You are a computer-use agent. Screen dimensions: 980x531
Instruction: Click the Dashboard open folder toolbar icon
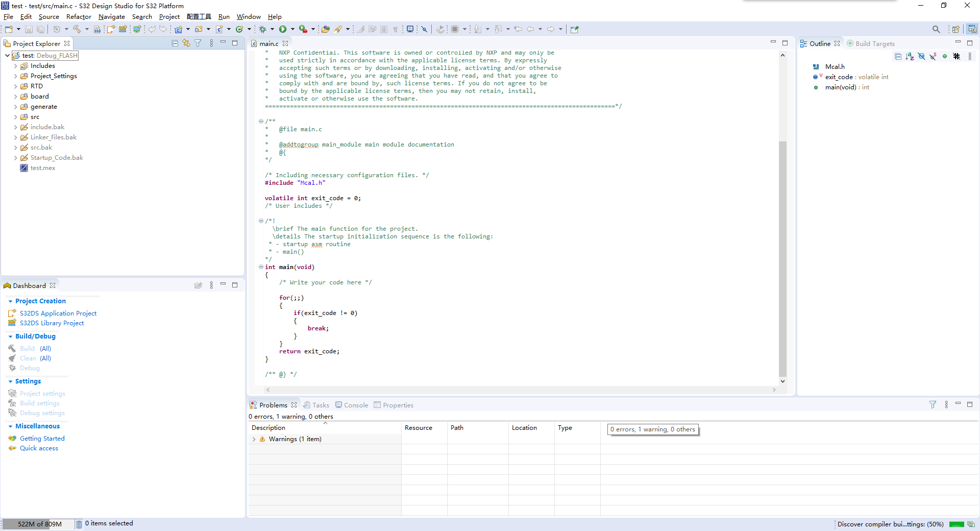pos(198,285)
